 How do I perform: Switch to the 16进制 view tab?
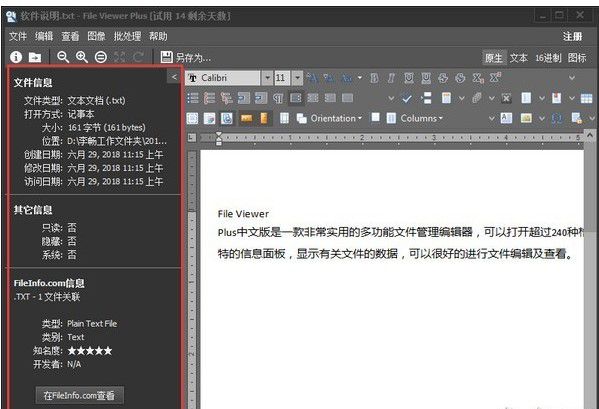(x=548, y=58)
